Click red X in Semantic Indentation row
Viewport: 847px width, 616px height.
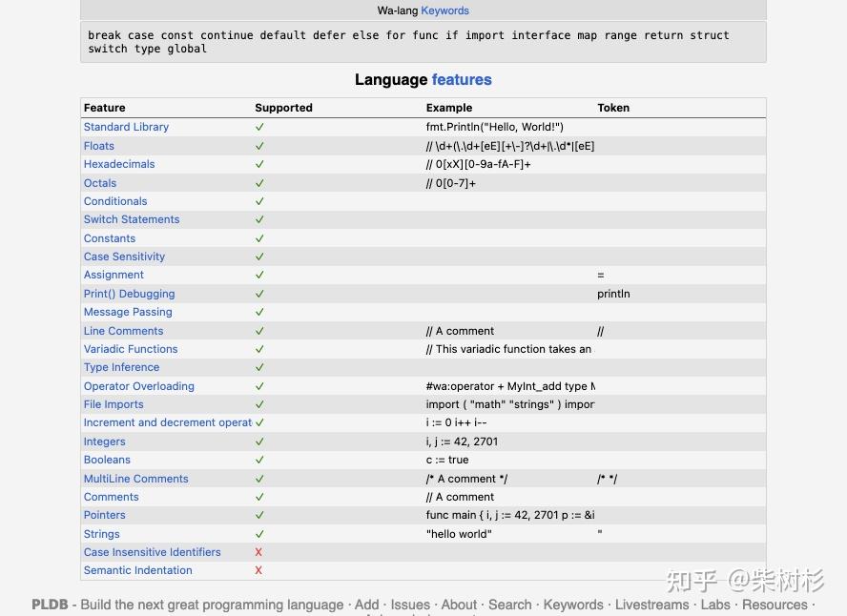click(258, 570)
